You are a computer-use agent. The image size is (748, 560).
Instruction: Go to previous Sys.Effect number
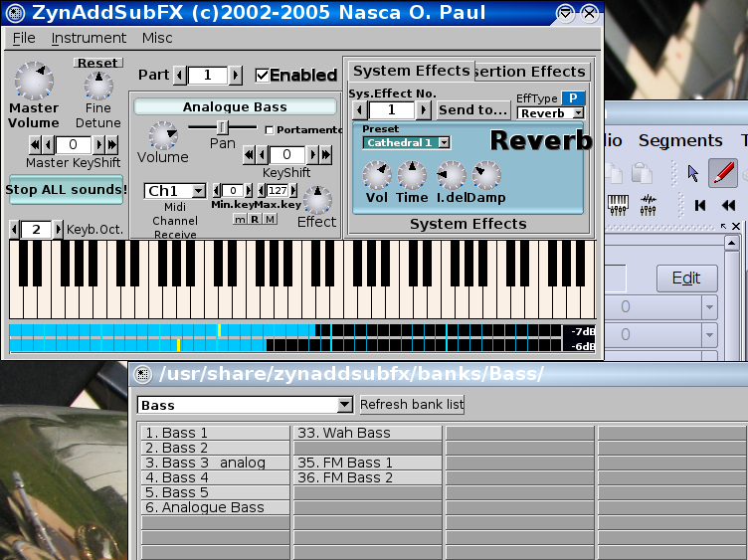pyautogui.click(x=360, y=110)
